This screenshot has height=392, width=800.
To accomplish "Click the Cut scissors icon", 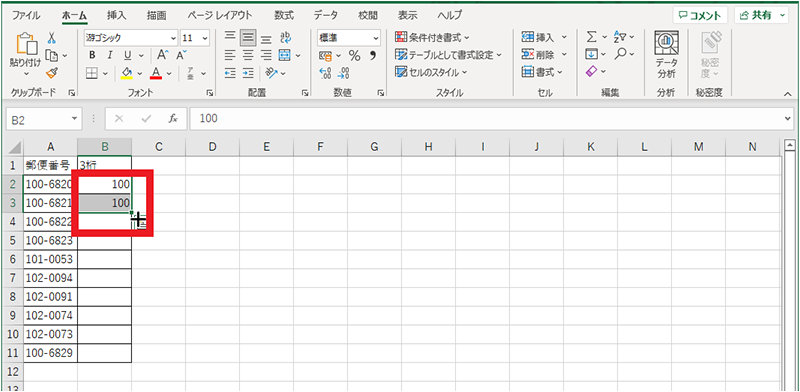I will 52,39.
